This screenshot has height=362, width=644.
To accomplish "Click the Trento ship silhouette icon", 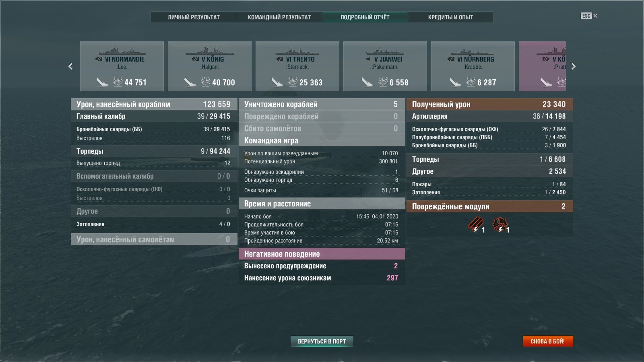I will [297, 51].
